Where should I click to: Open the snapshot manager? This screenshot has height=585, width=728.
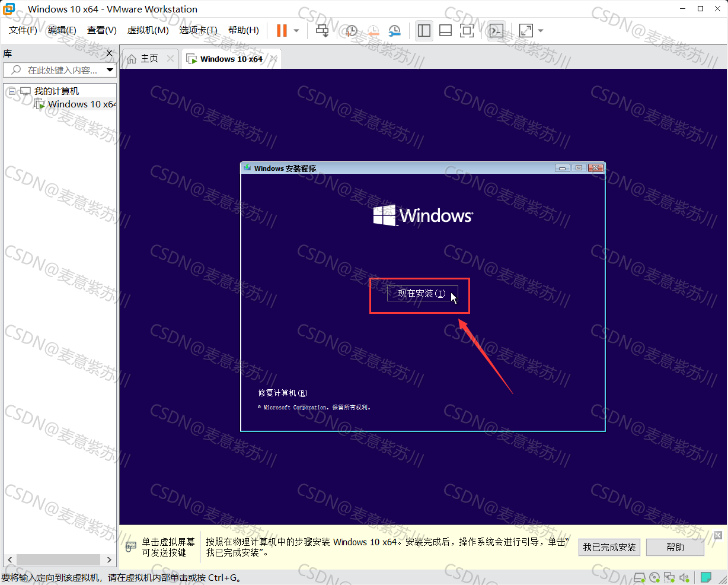point(394,30)
